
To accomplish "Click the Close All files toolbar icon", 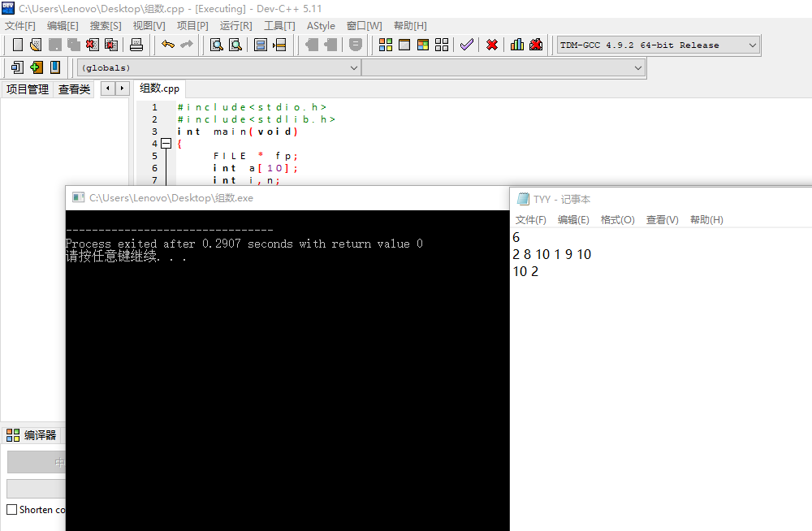I will (x=110, y=45).
